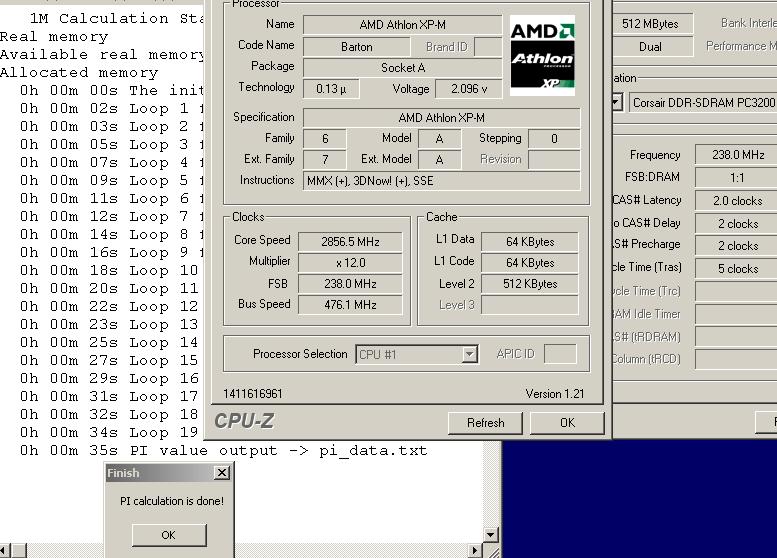Click the Allocated memory line

click(79, 73)
